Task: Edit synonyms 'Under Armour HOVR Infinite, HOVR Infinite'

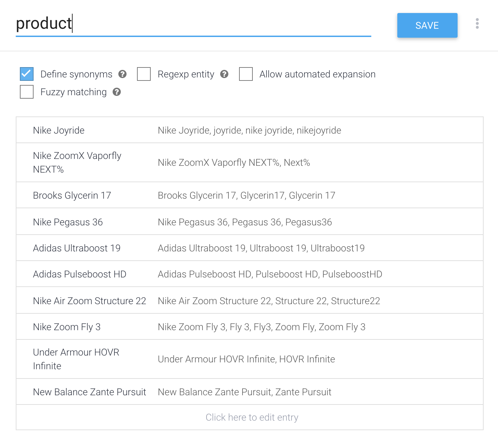Action: (x=246, y=359)
